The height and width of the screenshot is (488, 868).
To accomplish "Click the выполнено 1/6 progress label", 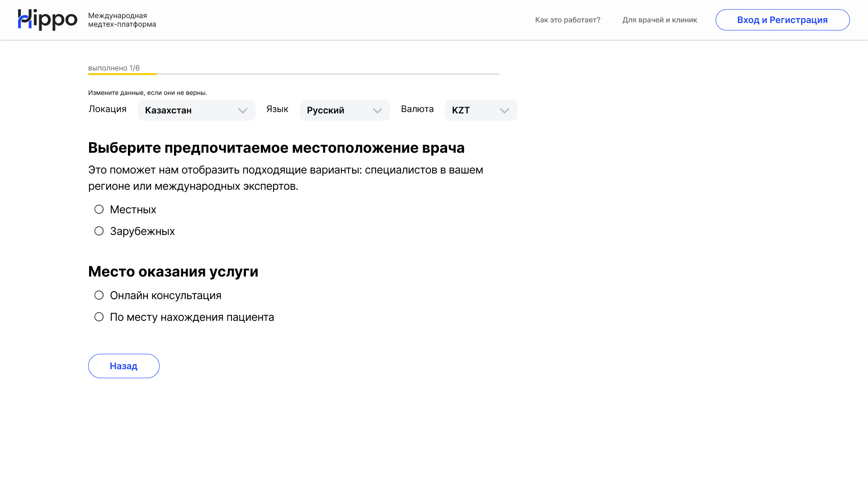I will [x=113, y=68].
